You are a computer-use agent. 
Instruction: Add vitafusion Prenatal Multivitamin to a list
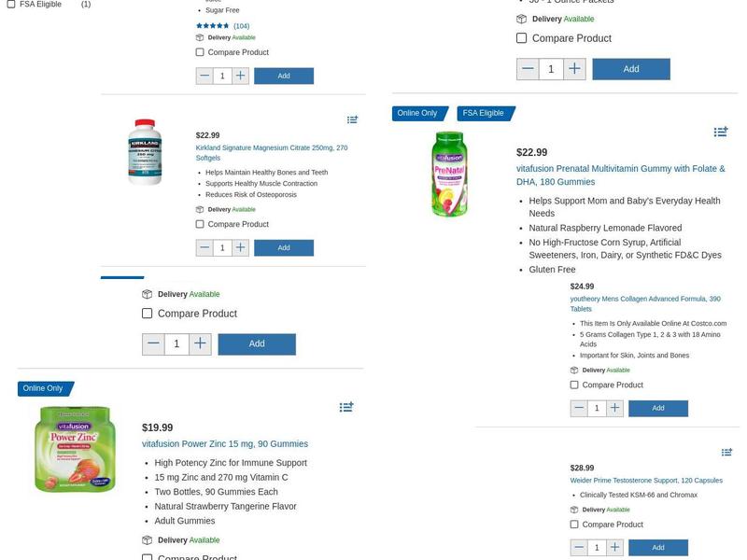coord(720,133)
